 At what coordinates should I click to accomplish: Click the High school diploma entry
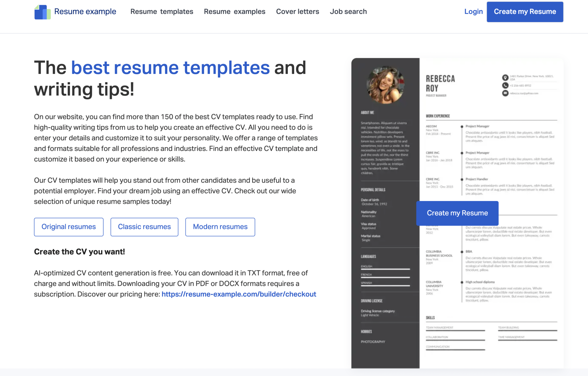[x=480, y=282]
